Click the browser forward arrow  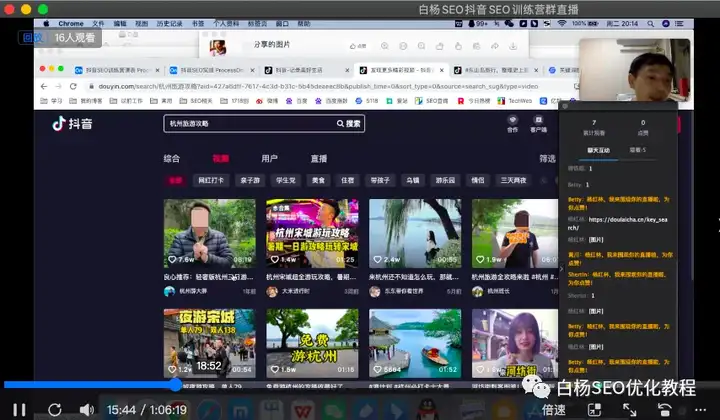58,86
